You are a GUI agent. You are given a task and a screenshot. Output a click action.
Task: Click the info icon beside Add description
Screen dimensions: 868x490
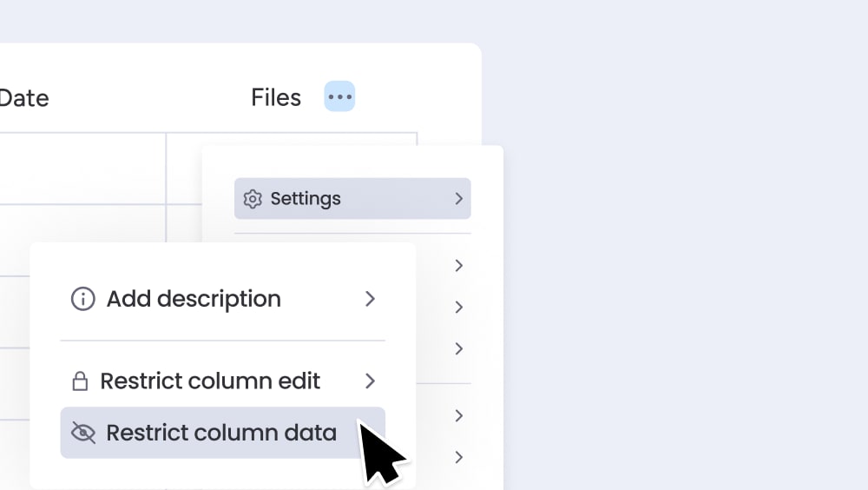82,299
